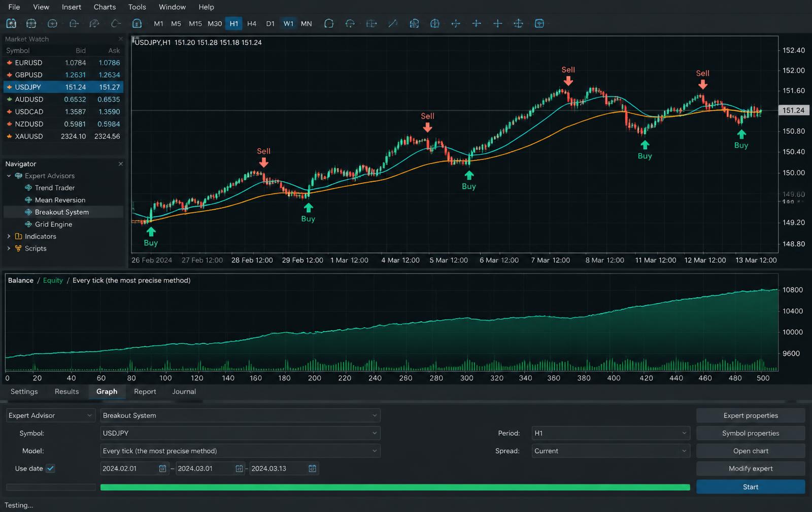Switch chart to H4 timeframe
Image resolution: width=812 pixels, height=512 pixels.
coord(252,23)
